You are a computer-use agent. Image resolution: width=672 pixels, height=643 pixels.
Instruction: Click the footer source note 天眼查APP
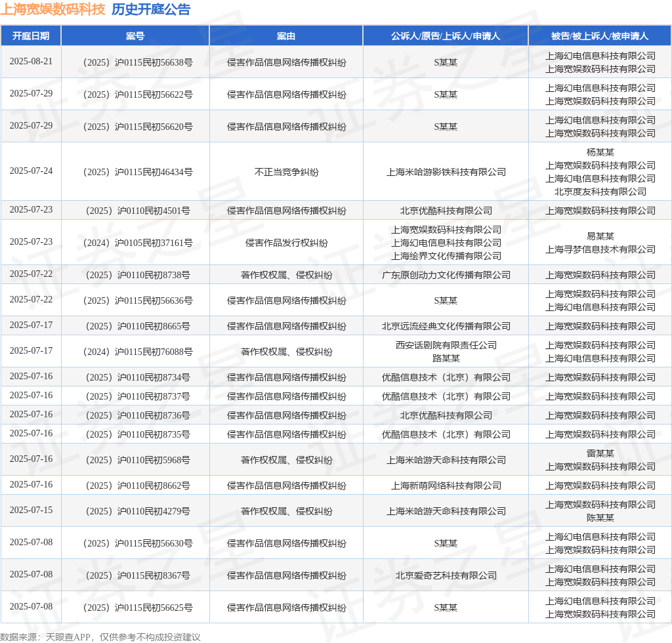coord(68,637)
